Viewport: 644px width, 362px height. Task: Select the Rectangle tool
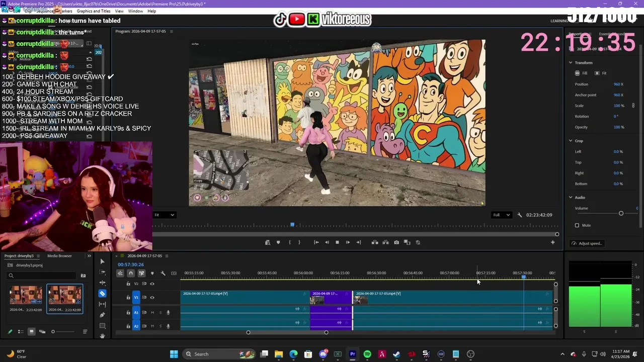tap(102, 325)
